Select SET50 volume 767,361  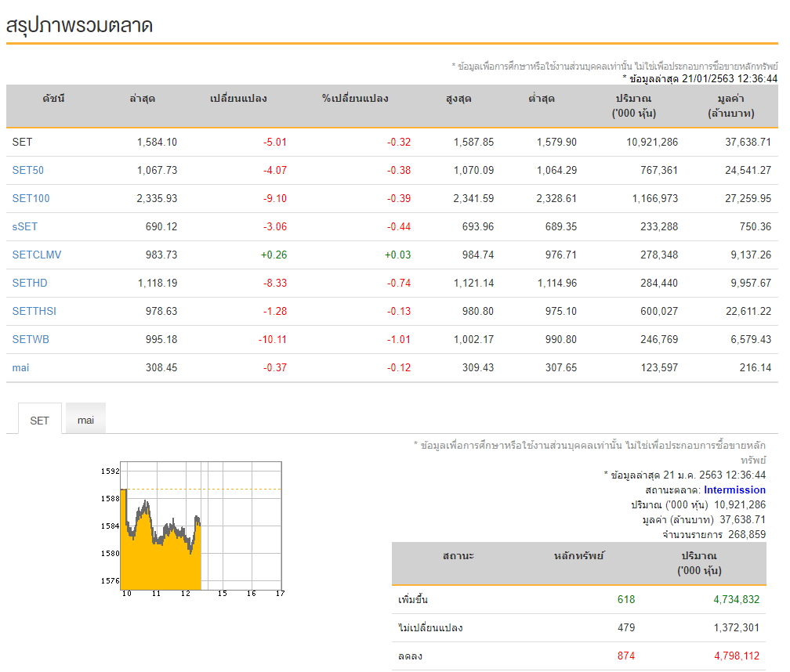pyautogui.click(x=659, y=170)
